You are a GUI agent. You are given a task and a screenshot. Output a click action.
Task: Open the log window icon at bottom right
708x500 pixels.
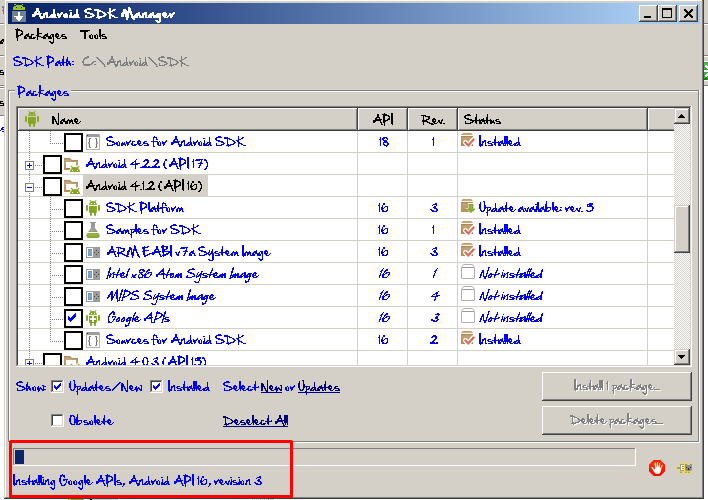(685, 468)
